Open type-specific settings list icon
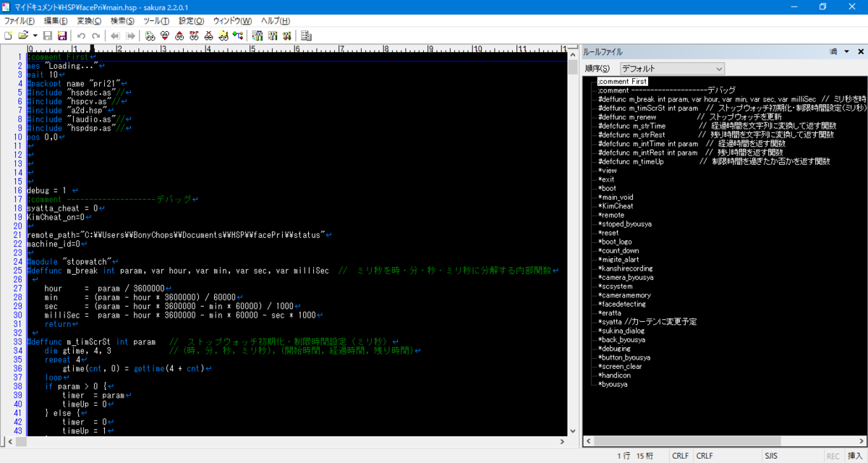This screenshot has height=463, width=868. 258,35
